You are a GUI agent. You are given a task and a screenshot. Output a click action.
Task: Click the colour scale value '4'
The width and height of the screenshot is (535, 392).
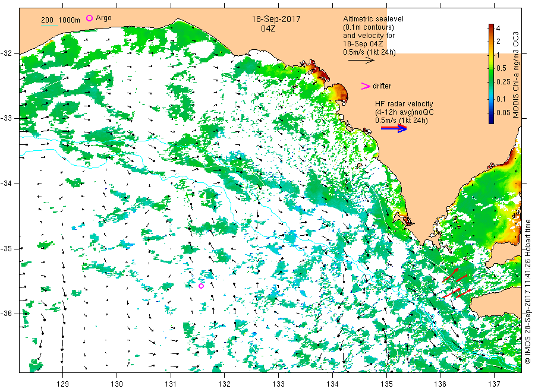(499, 29)
